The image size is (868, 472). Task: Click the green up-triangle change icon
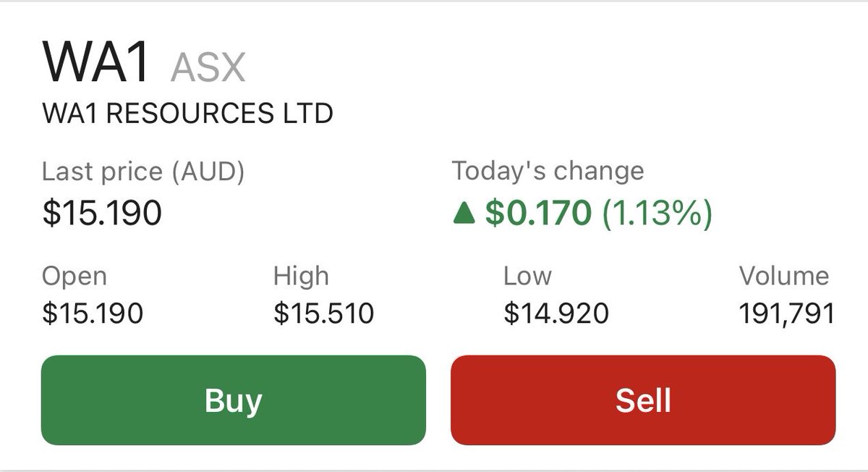pos(463,215)
